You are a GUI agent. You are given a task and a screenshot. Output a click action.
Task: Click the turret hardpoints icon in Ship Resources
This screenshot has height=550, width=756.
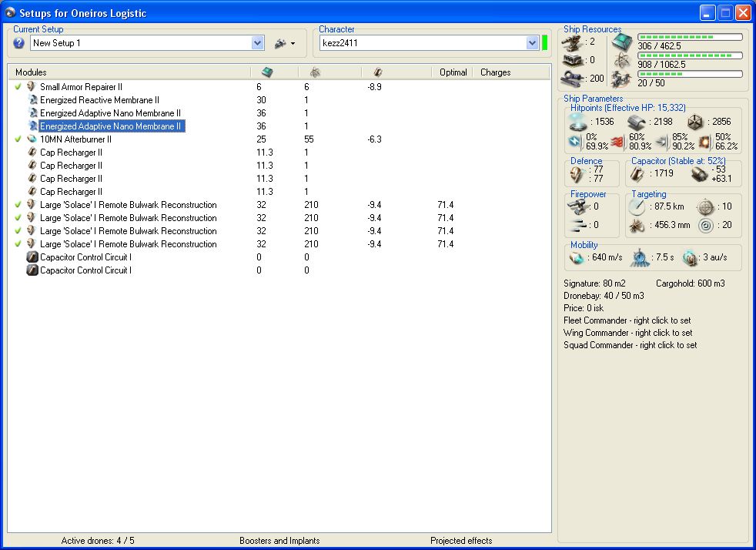pyautogui.click(x=572, y=43)
